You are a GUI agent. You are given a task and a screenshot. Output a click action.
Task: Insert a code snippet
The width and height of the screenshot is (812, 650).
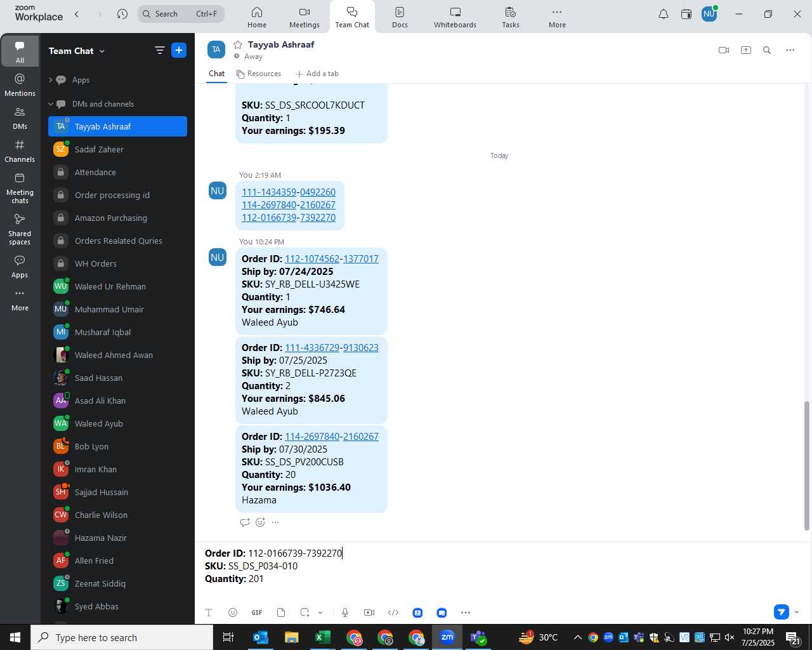[x=393, y=613]
